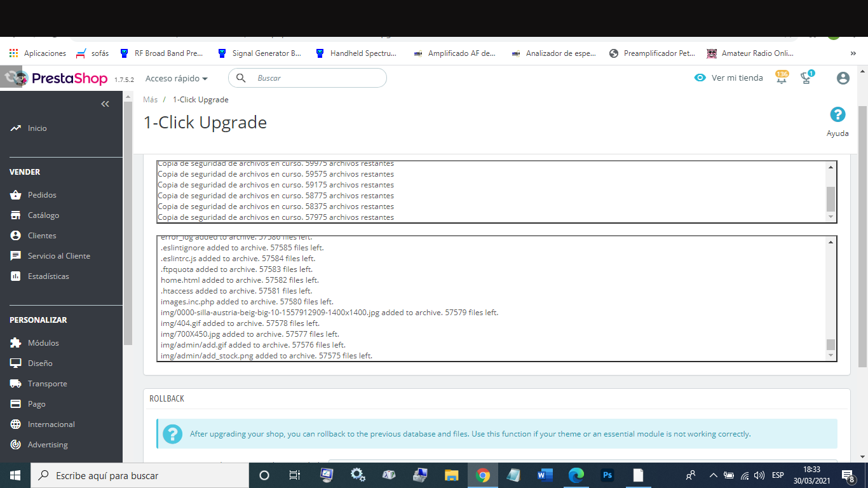Open the Módulos section
This screenshot has width=868, height=488.
42,342
